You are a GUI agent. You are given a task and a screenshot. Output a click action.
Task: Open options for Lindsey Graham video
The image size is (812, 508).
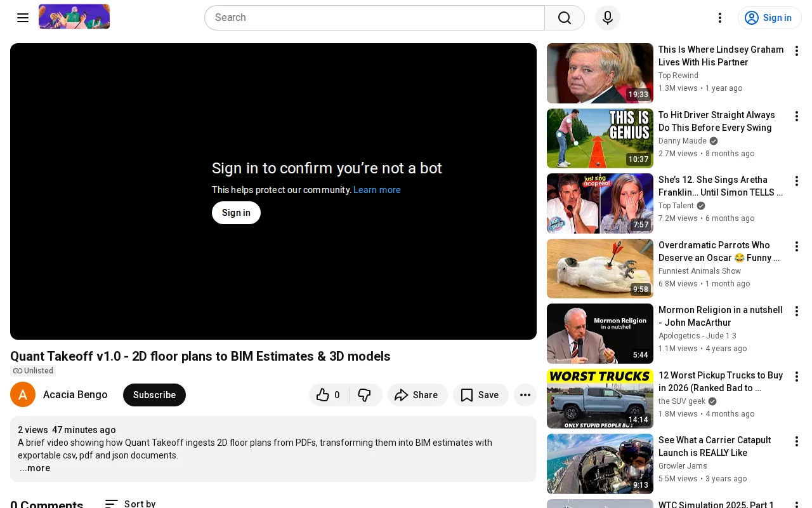click(797, 51)
